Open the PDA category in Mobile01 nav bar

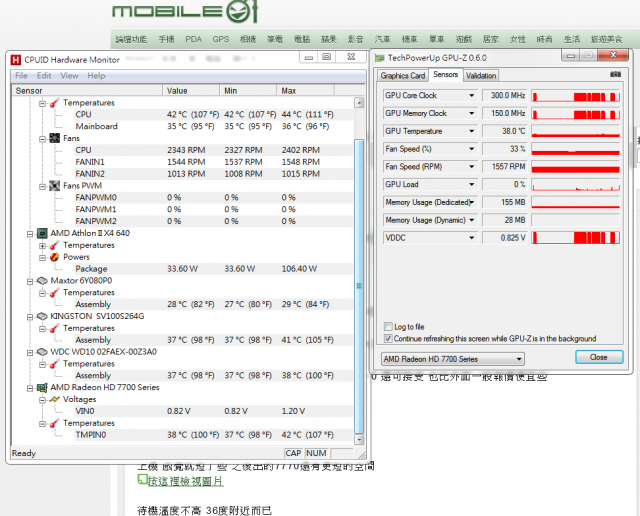(193, 39)
